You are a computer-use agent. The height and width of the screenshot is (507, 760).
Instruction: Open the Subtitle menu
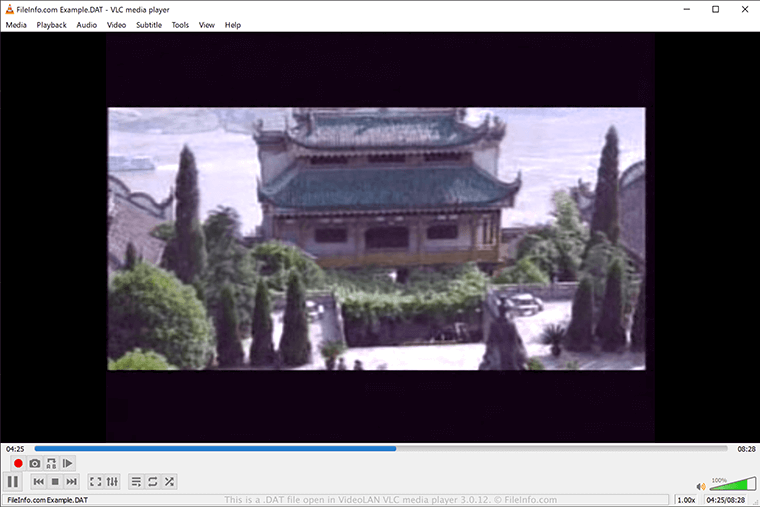point(149,25)
